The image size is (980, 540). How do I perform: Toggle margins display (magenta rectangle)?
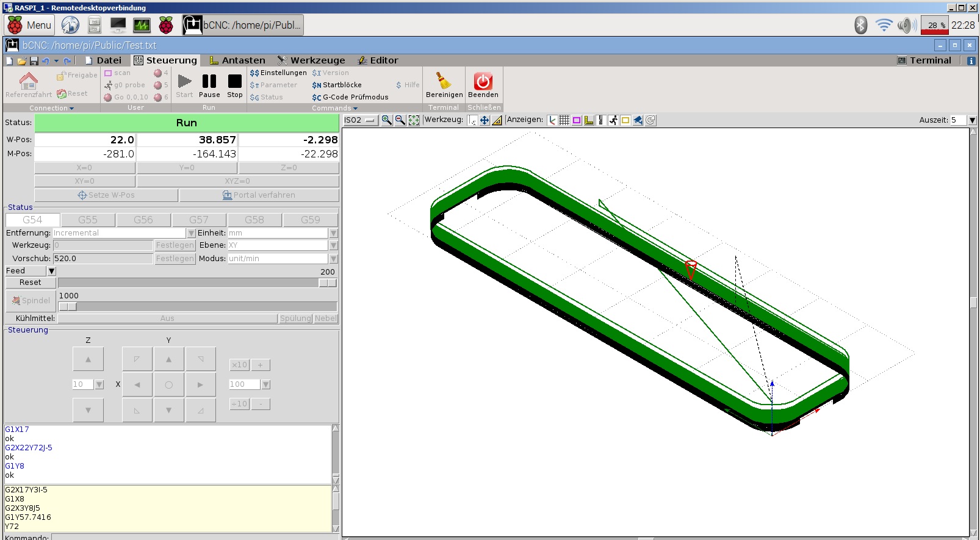pos(577,120)
